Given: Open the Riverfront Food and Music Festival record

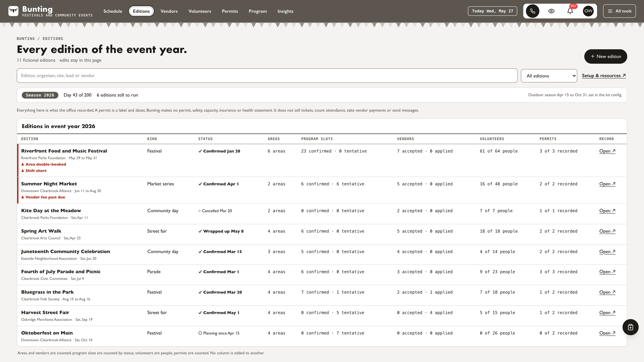Looking at the screenshot, I should click(607, 151).
